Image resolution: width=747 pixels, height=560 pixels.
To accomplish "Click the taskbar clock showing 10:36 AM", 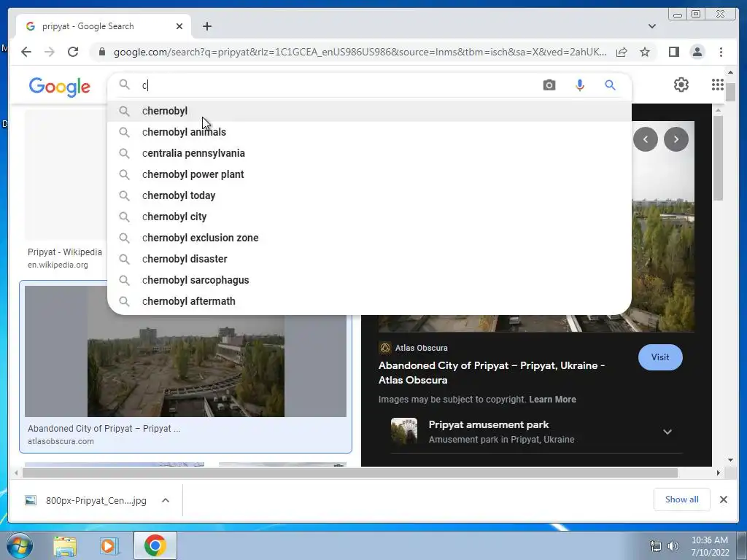I will [x=709, y=540].
